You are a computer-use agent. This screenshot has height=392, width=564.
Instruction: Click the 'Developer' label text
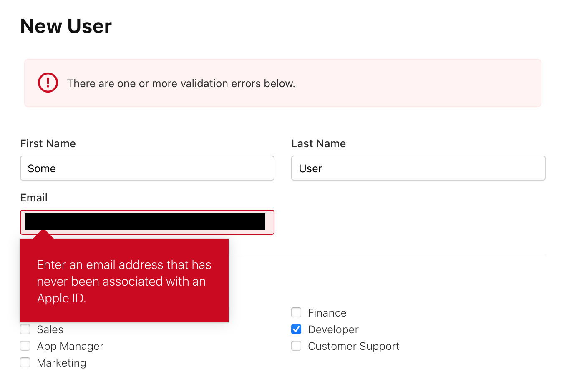coord(333,329)
